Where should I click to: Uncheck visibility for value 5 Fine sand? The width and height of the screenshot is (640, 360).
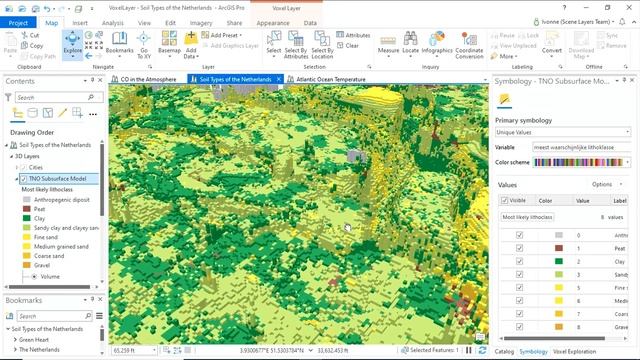pos(519,287)
